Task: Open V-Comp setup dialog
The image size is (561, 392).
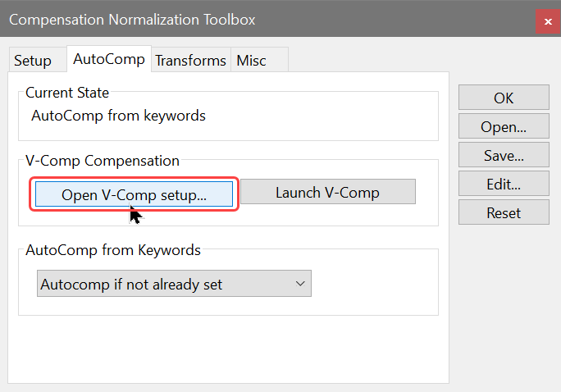Action: tap(135, 194)
